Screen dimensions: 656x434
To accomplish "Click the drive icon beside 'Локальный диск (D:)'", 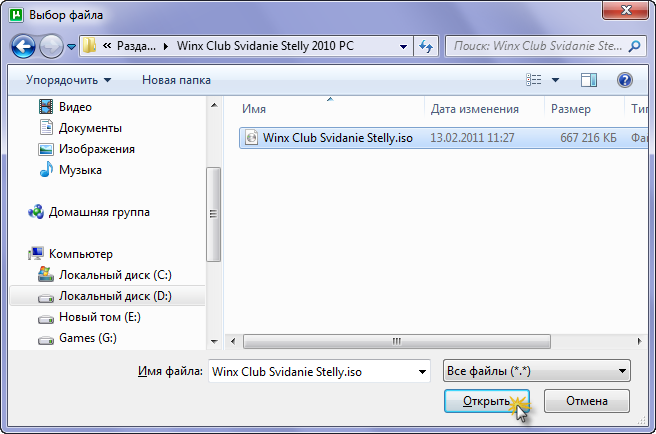I will 46,298.
